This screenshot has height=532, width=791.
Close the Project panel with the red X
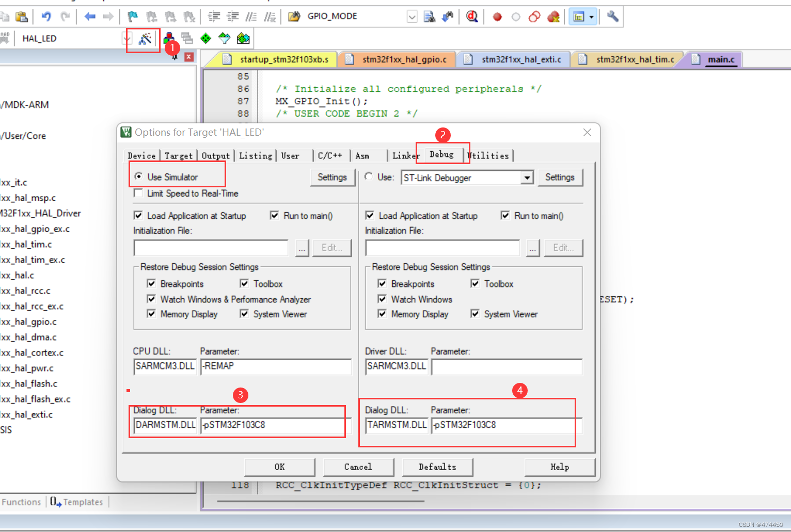tap(189, 57)
